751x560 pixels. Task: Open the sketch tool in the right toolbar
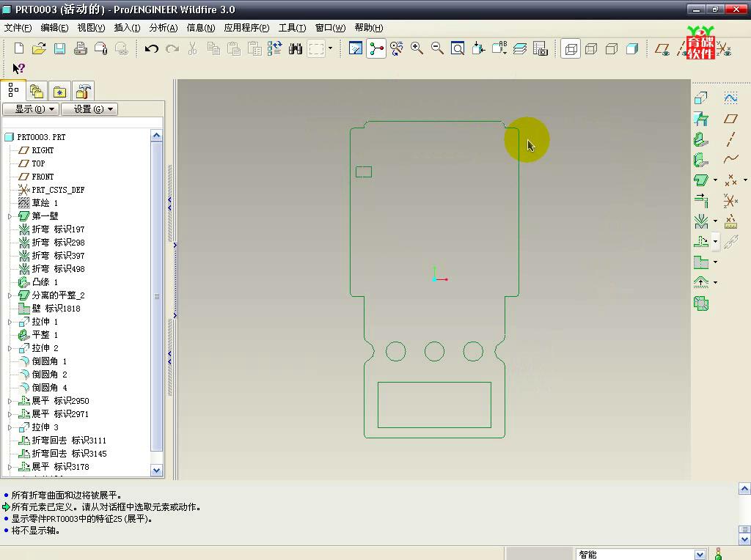coord(730,98)
